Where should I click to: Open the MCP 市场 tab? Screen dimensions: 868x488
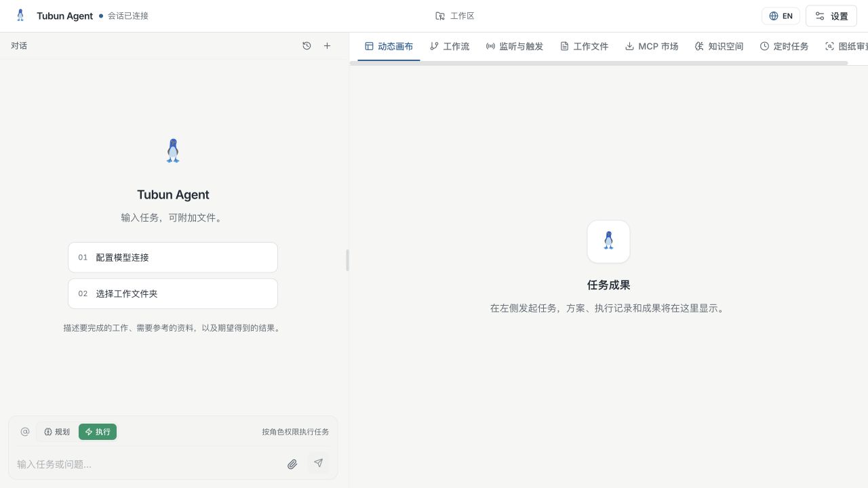coord(652,47)
